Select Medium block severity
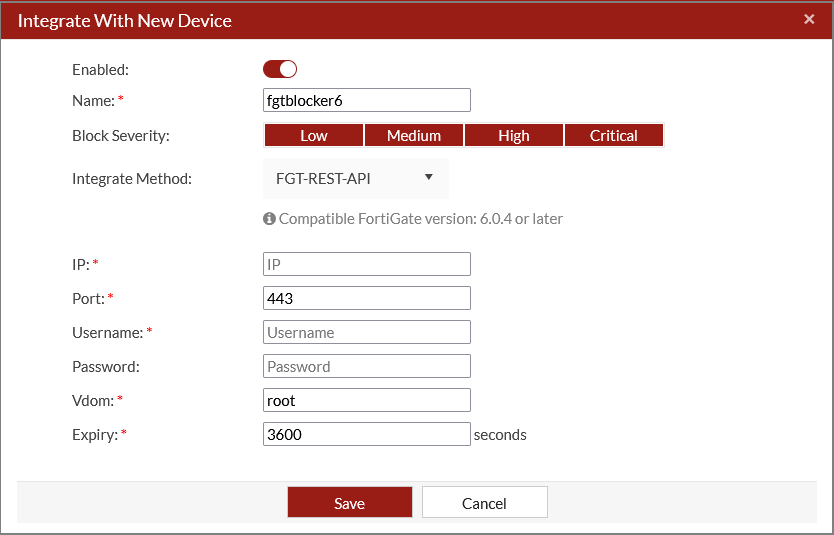834x535 pixels. coord(414,136)
